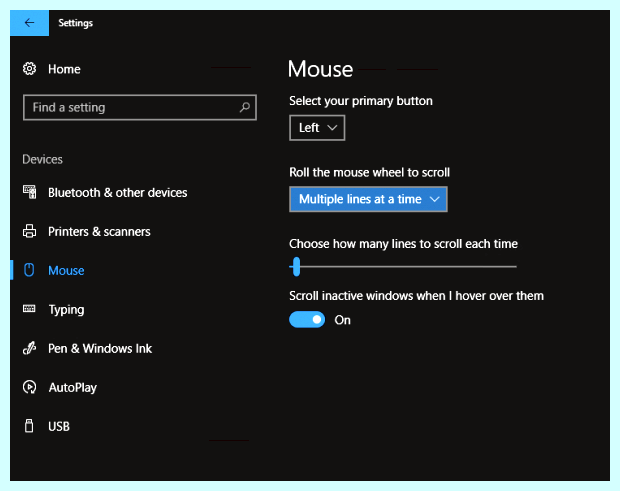Click the Mouse page heading
The image size is (620, 491).
(x=320, y=69)
